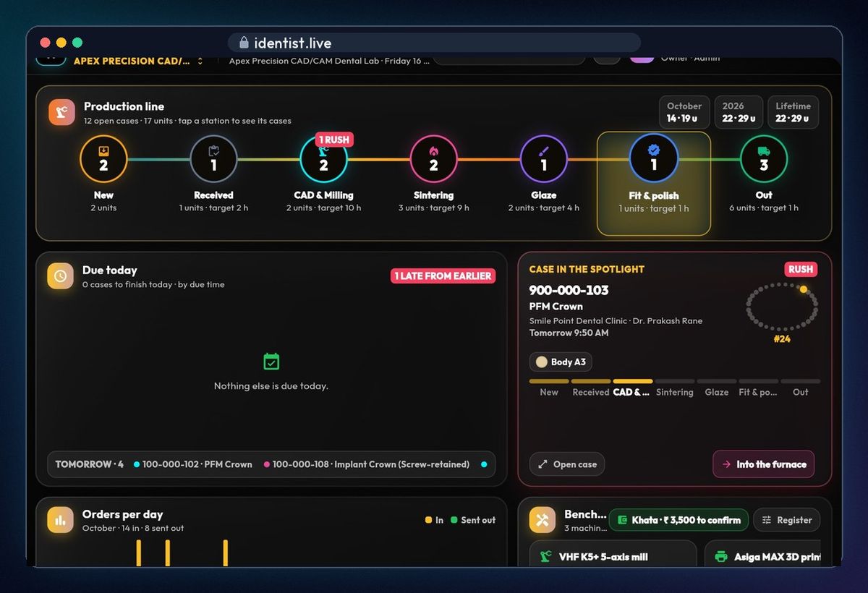Image resolution: width=868 pixels, height=593 pixels.
Task: Click case number 900-000-103
Action: coord(569,290)
